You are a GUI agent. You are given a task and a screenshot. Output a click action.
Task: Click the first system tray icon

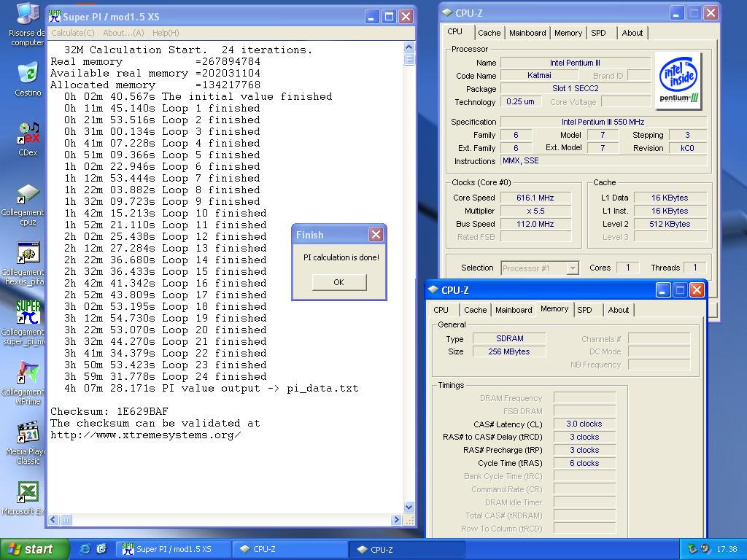pyautogui.click(x=693, y=549)
